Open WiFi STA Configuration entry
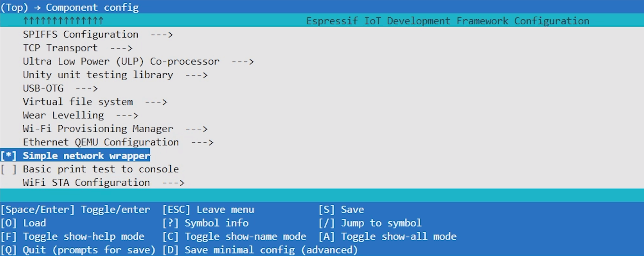This screenshot has width=644, height=256. (86, 183)
